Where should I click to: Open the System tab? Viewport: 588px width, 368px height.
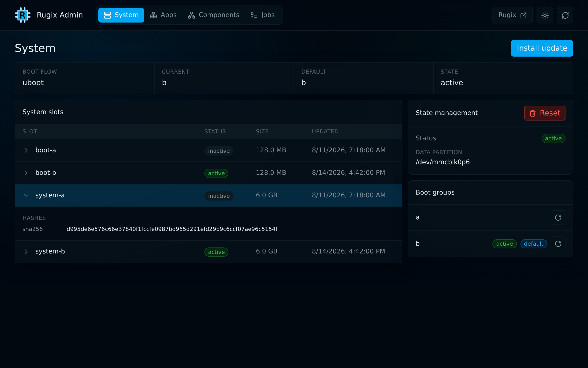click(x=121, y=15)
